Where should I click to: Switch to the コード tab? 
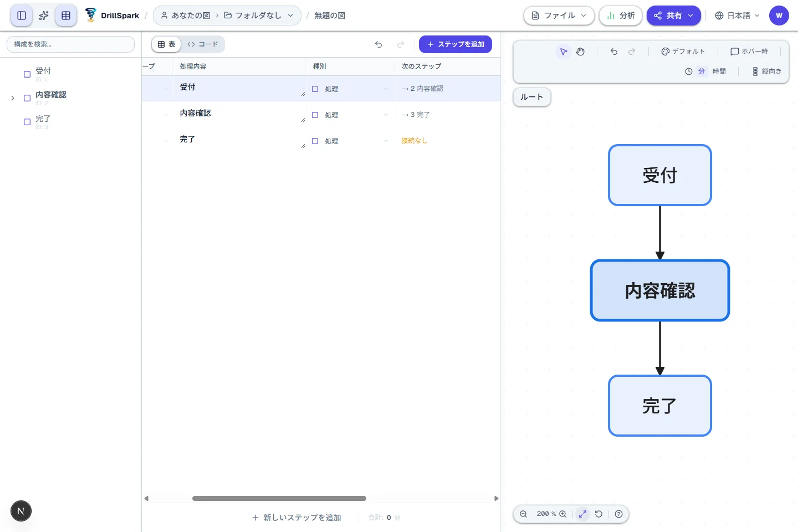[x=203, y=44]
